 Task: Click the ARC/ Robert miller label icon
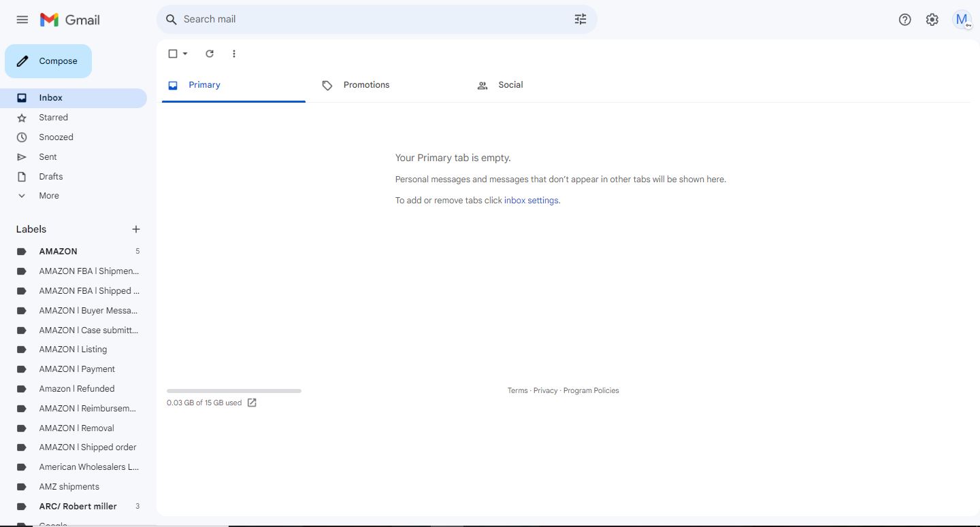click(x=22, y=507)
